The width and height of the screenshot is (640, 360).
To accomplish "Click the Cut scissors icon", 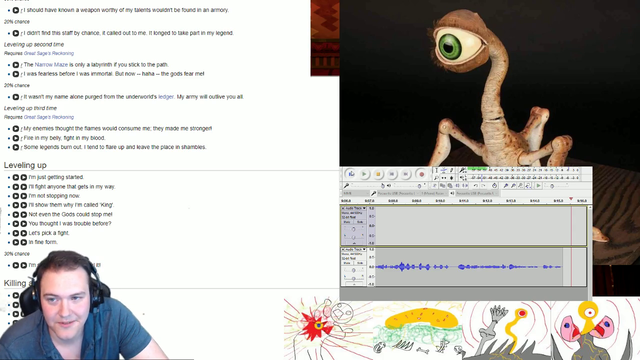I will tap(435, 186).
